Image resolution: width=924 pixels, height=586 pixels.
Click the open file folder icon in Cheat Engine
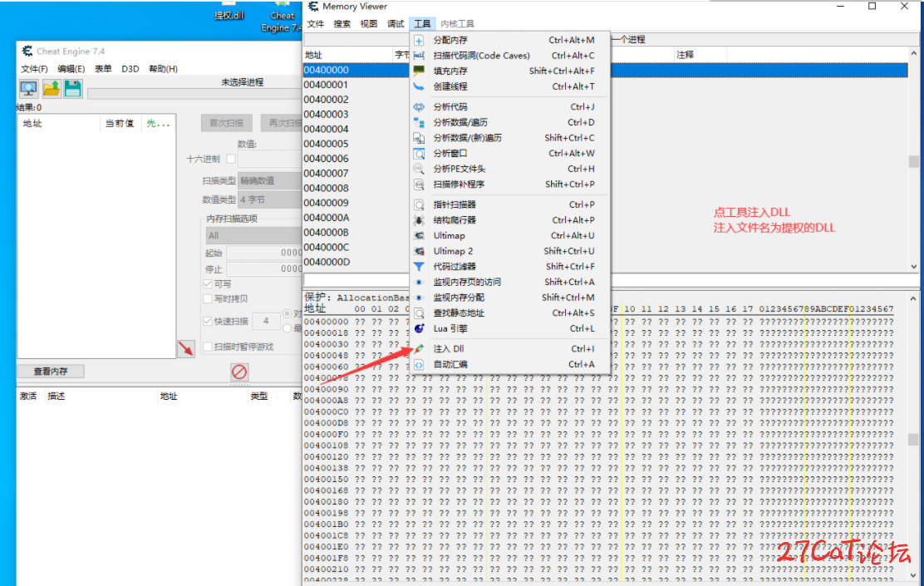coord(52,89)
